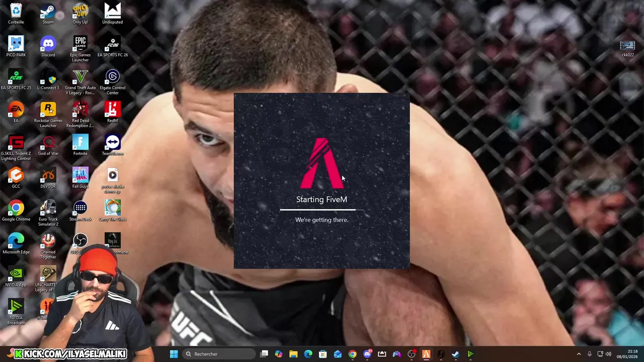Switch to FiveM in the taskbar
Viewport: 644px width, 362px height.
(426, 354)
